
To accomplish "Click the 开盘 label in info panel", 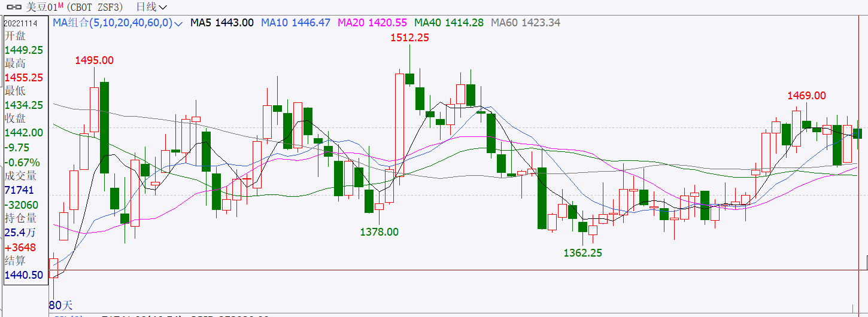I will (16, 36).
